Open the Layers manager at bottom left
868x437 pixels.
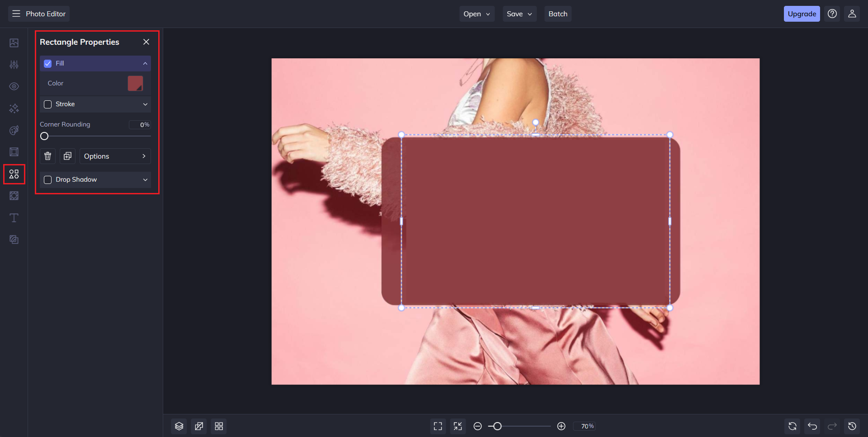coord(179,426)
